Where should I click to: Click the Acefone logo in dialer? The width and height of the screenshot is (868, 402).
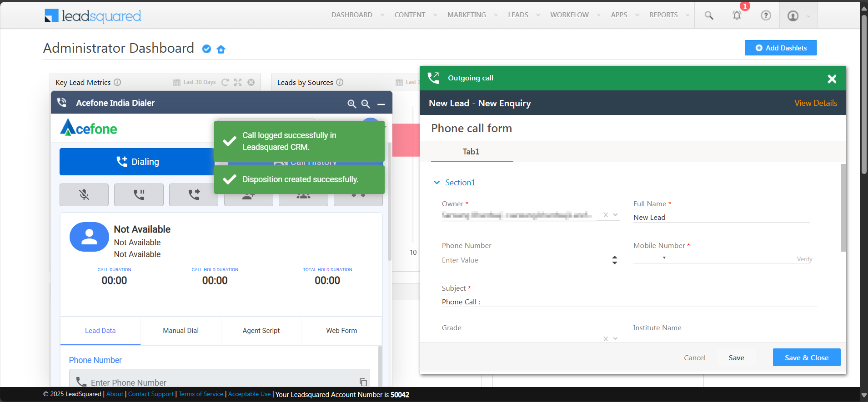89,128
